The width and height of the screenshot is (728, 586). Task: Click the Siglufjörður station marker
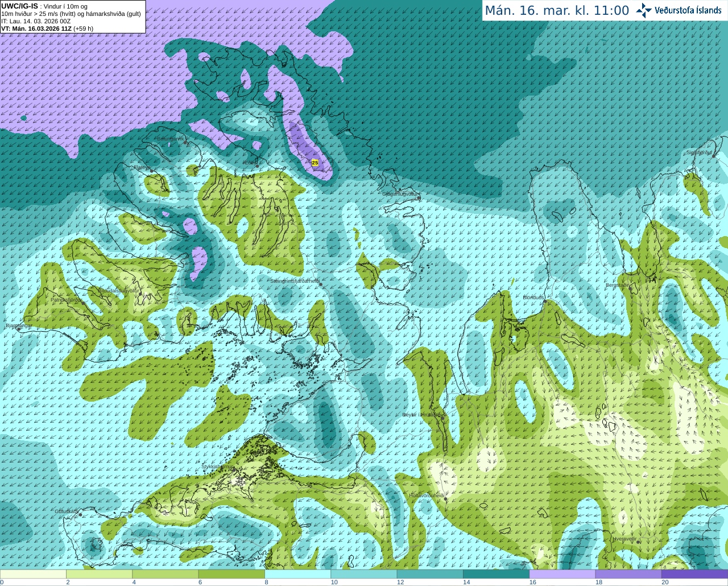click(714, 155)
